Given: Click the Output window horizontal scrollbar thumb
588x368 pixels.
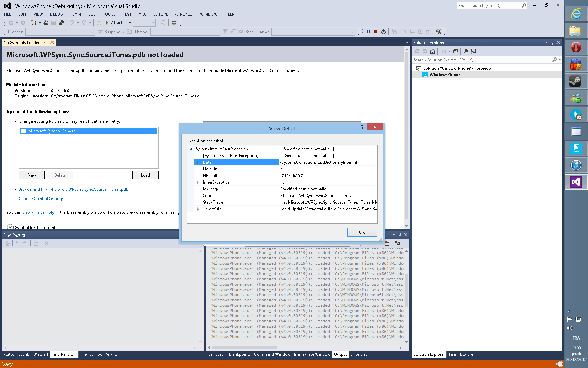Looking at the screenshot, I should [x=244, y=348].
